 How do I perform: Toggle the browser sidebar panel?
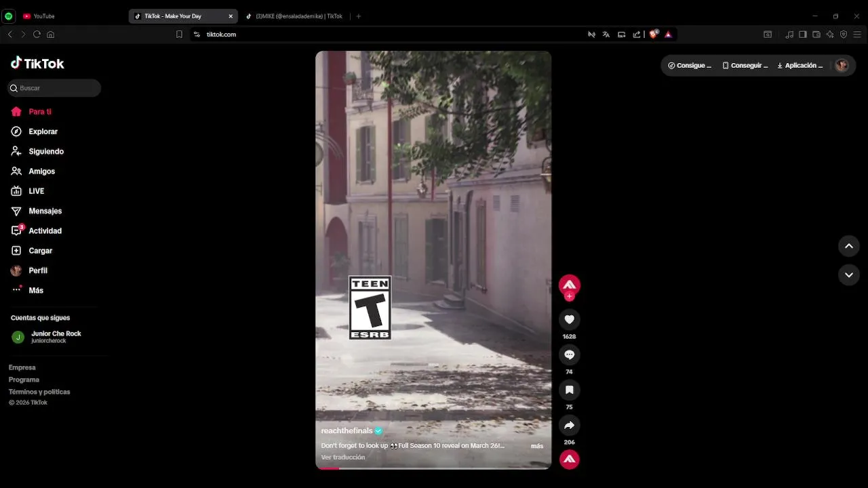(x=803, y=35)
